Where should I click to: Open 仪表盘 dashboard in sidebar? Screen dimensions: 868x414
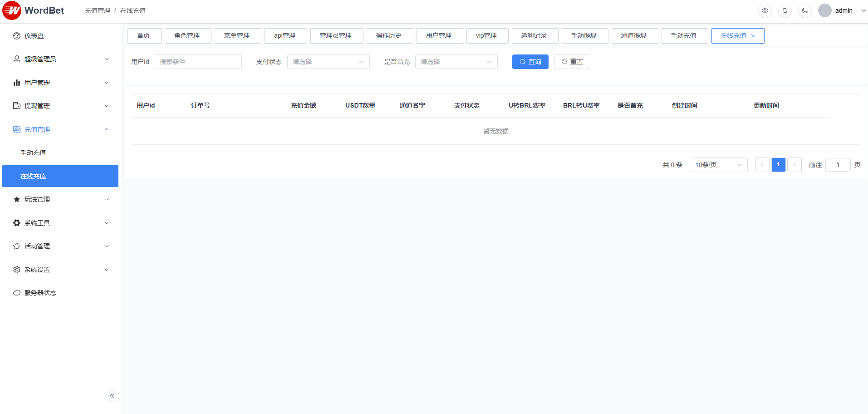[x=34, y=36]
